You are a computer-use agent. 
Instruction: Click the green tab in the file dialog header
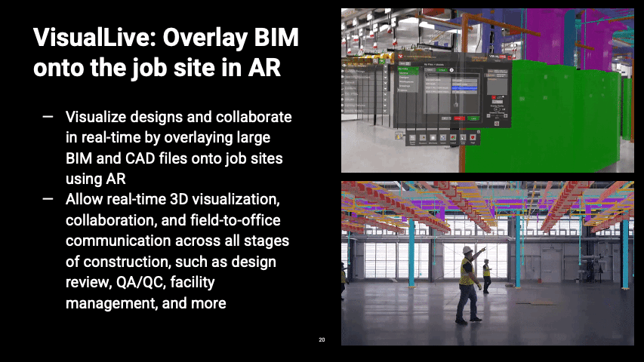coord(442,70)
